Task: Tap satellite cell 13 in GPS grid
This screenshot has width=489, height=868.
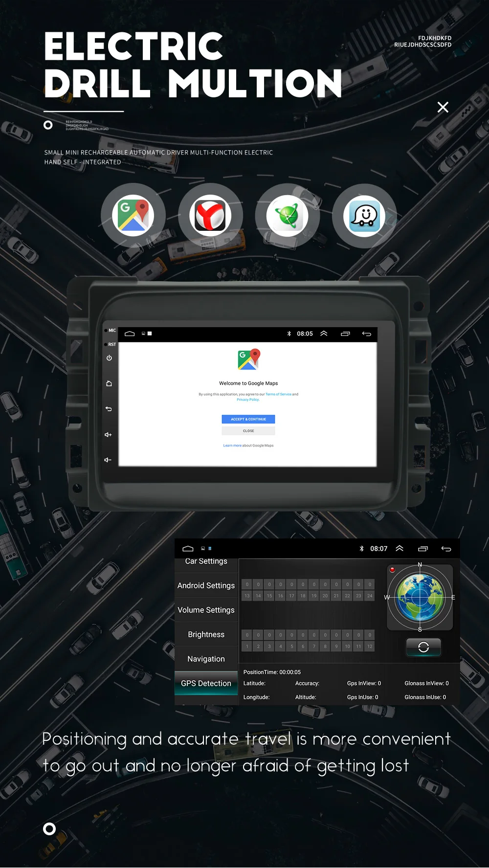Action: (x=247, y=596)
